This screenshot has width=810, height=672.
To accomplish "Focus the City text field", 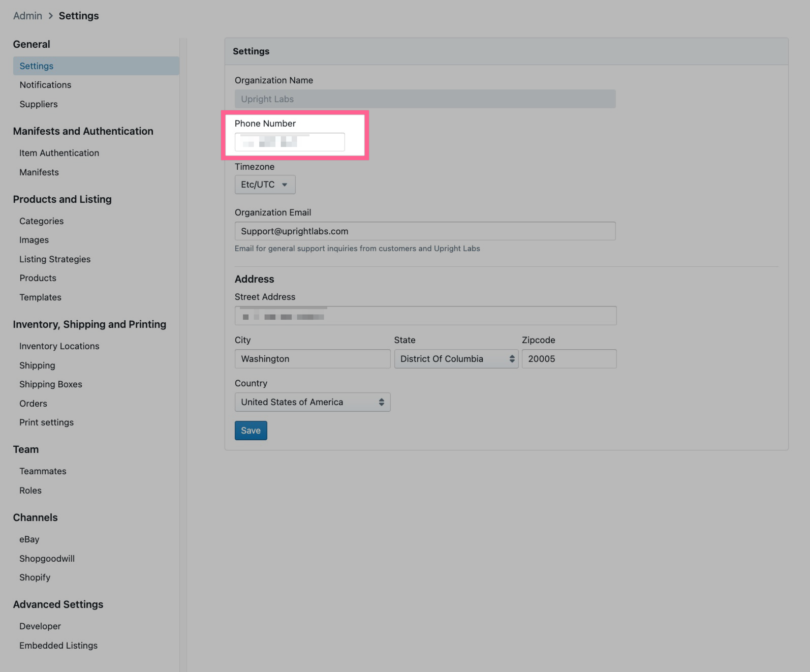I will 312,359.
